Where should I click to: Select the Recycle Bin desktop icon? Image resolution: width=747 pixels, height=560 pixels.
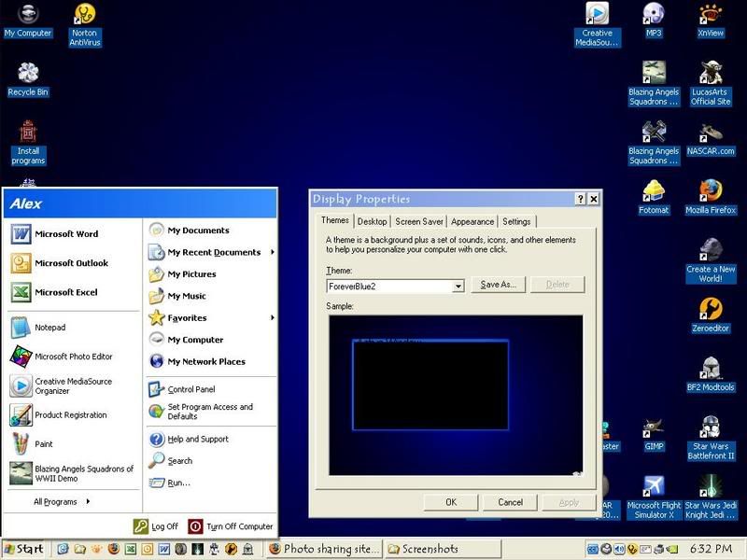(28, 80)
